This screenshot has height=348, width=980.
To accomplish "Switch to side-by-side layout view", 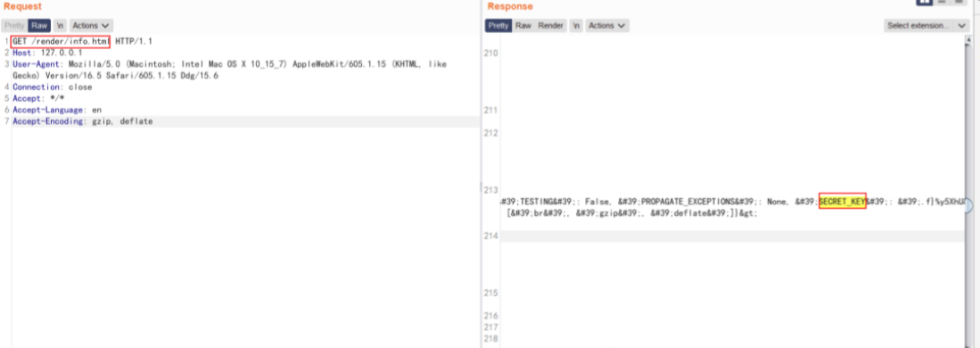I will (x=925, y=2).
